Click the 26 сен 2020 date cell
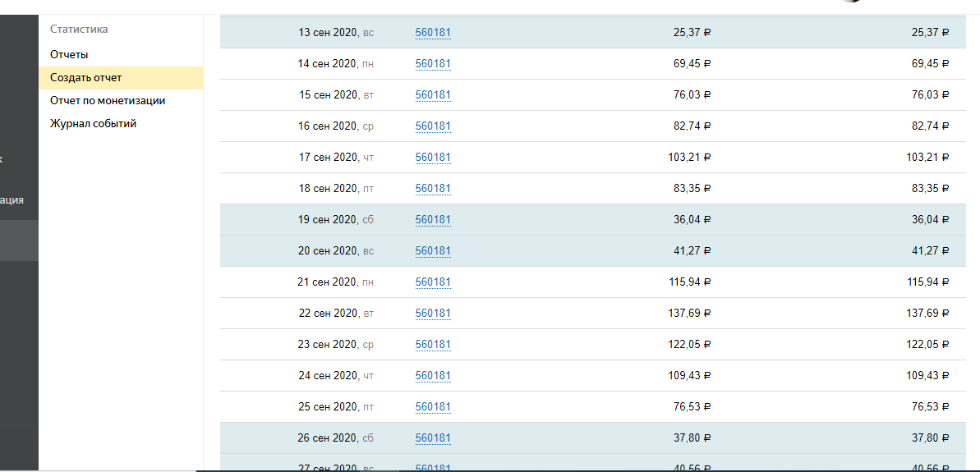980x472 pixels. tap(335, 438)
